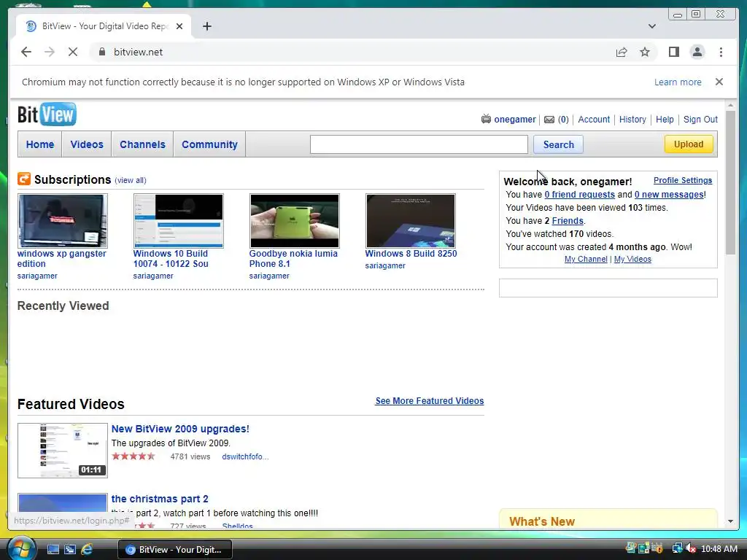This screenshot has width=747, height=560.
Task: Open the Home tab
Action: pos(40,144)
